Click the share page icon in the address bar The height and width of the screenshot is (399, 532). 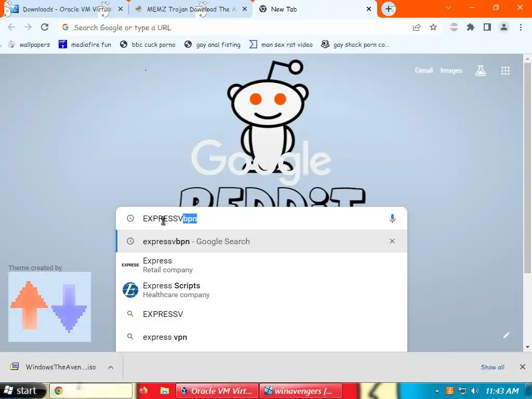[x=417, y=28]
